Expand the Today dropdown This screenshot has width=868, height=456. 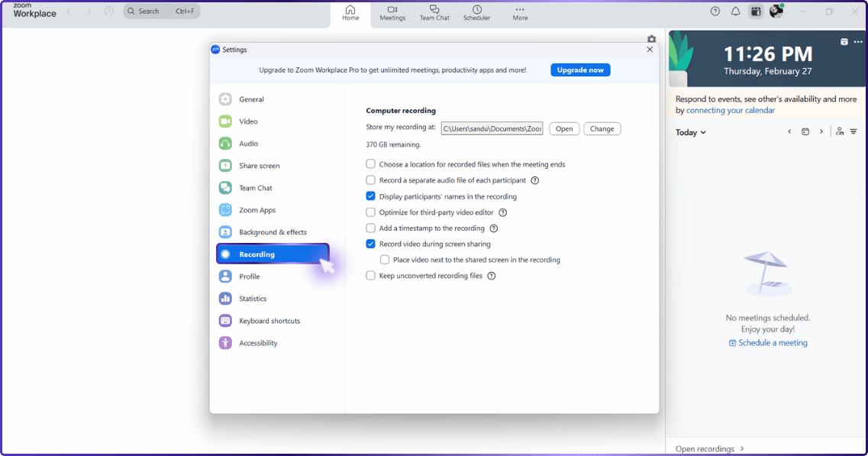click(x=690, y=132)
